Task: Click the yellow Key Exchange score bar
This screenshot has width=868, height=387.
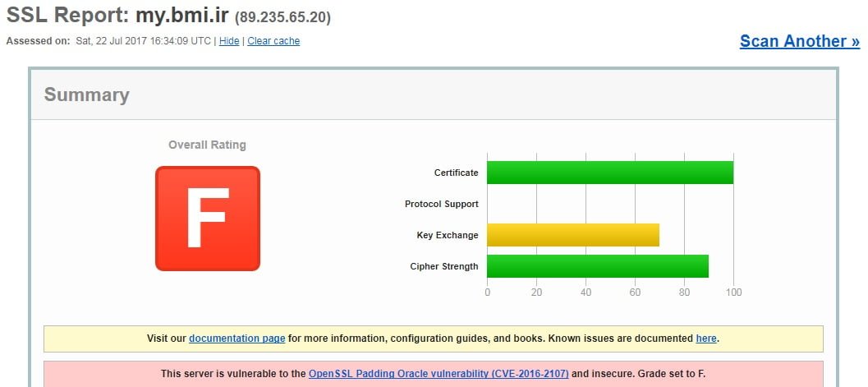Action: point(572,235)
